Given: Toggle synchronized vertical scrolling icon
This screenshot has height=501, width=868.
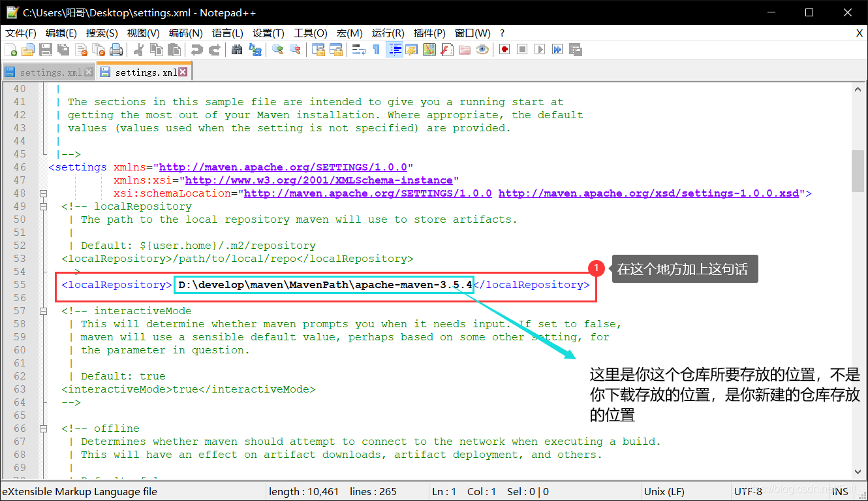Looking at the screenshot, I should (318, 50).
